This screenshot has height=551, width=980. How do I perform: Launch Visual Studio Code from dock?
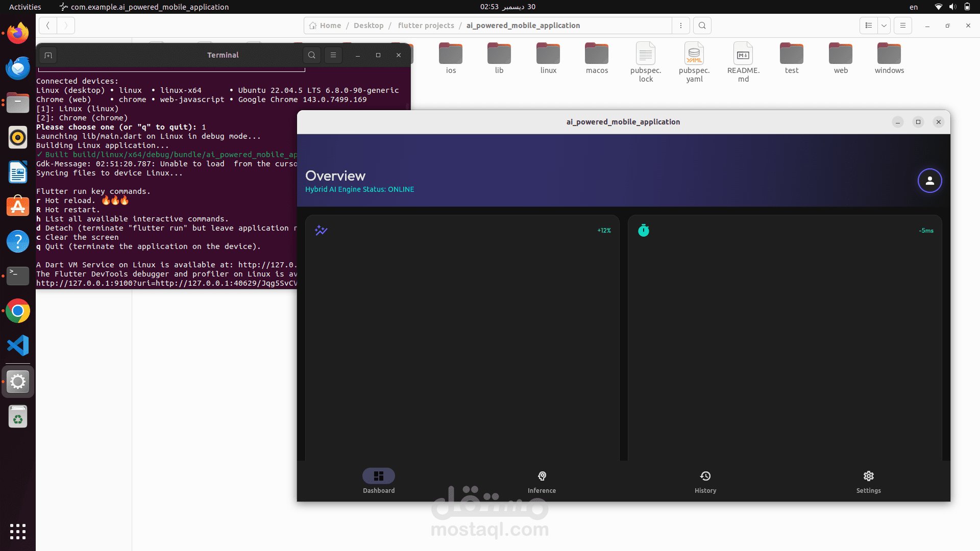tap(18, 346)
